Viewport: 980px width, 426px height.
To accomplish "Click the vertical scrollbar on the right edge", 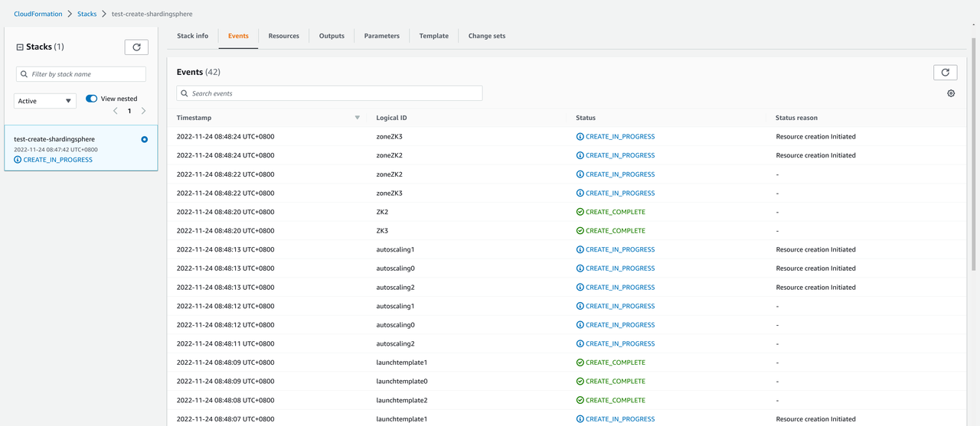I will tap(974, 153).
